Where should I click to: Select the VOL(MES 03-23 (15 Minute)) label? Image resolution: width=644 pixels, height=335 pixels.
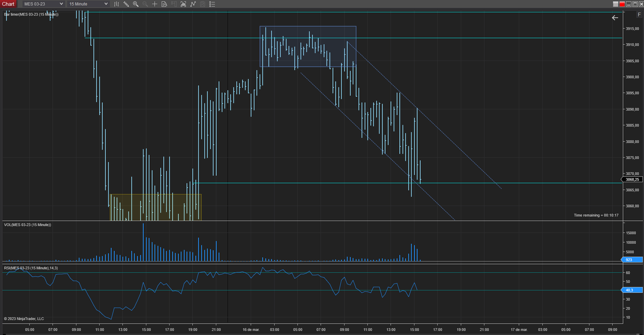tap(27, 225)
